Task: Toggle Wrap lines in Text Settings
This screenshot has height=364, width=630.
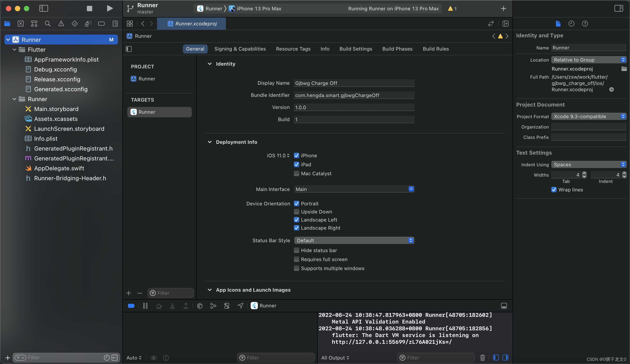Action: [x=554, y=190]
